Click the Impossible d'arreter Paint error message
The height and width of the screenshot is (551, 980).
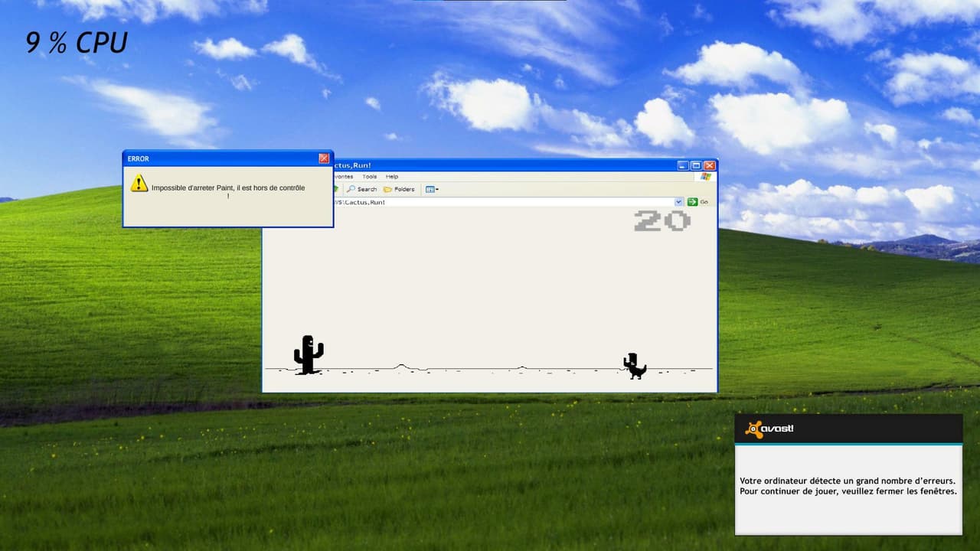click(x=228, y=191)
